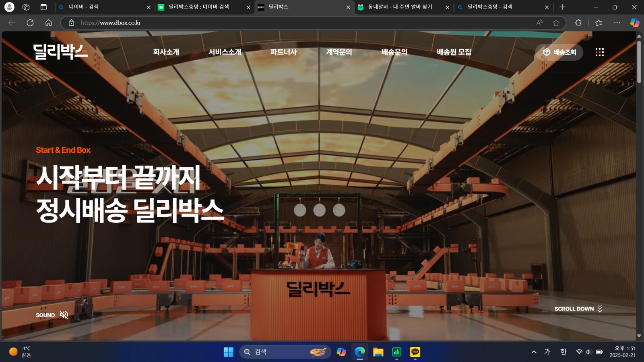Open the 배송문의 menu
The height and width of the screenshot is (362, 644).
[394, 52]
